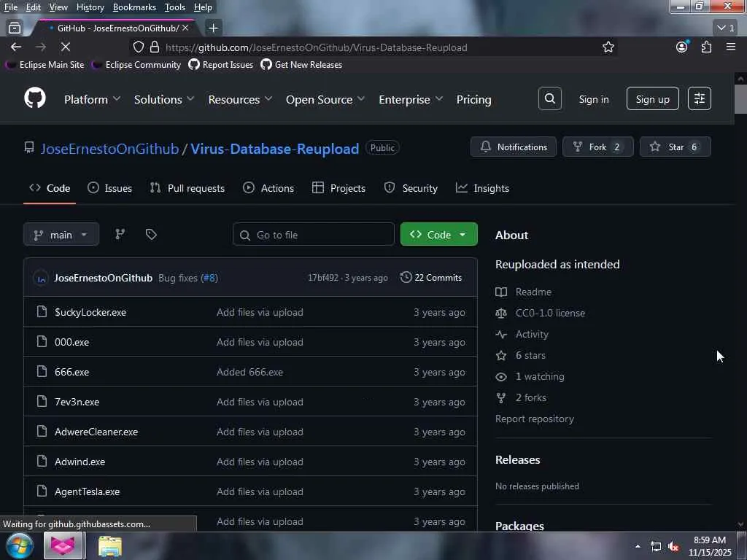This screenshot has height=560, width=747.
Task: Open the Tools menu
Action: tap(175, 7)
